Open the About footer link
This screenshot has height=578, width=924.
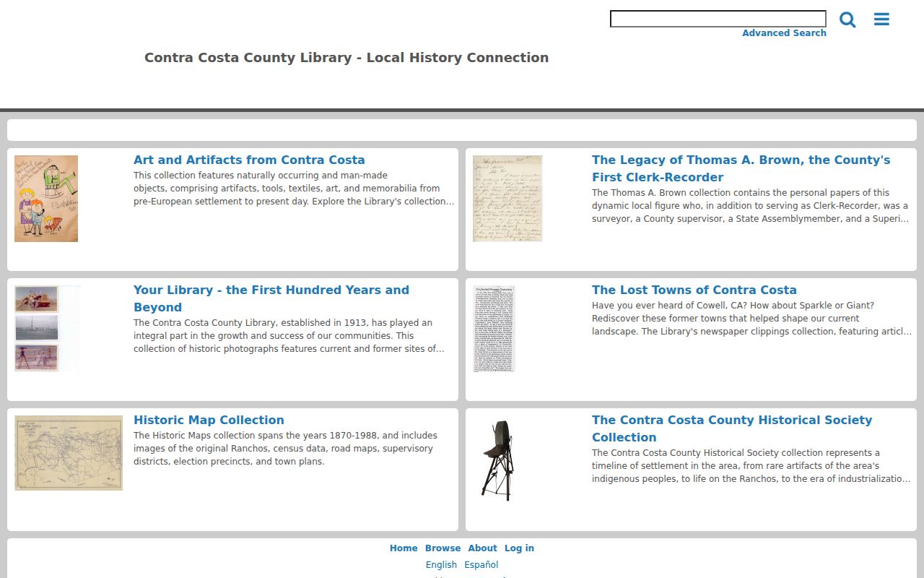pos(482,548)
